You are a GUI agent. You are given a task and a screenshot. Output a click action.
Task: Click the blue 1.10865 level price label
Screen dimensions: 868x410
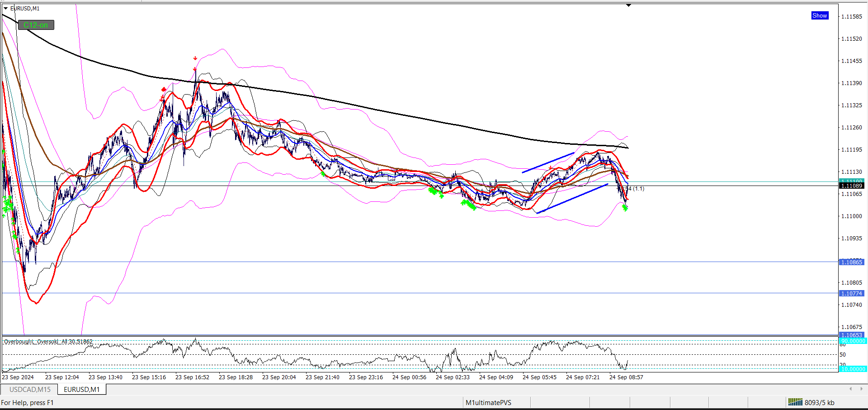[x=852, y=262]
